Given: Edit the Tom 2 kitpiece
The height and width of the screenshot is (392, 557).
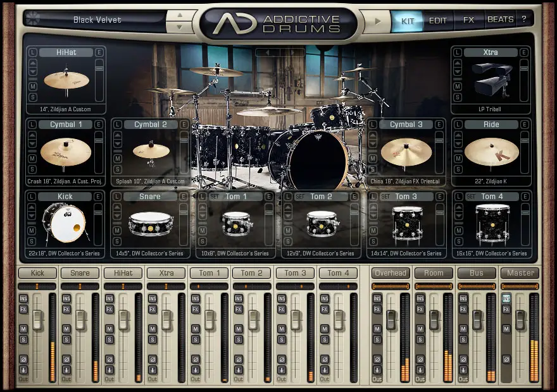Looking at the screenshot, I should click(x=354, y=197).
